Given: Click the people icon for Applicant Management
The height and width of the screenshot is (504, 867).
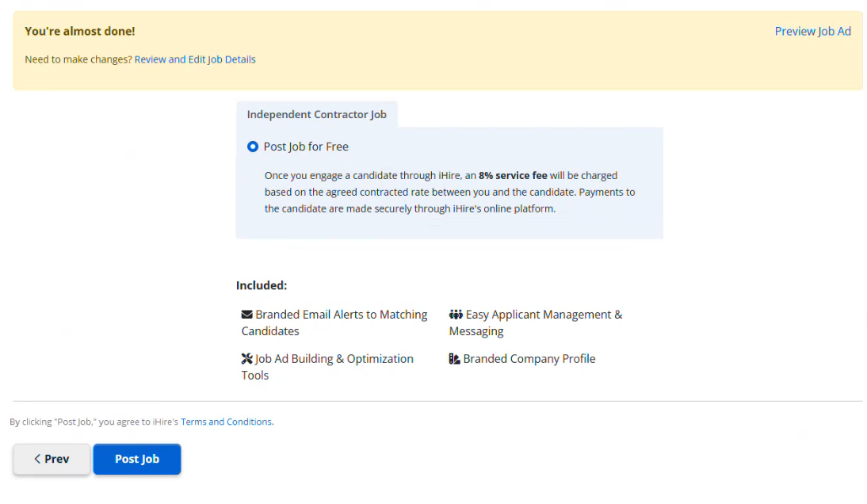Looking at the screenshot, I should (456, 315).
